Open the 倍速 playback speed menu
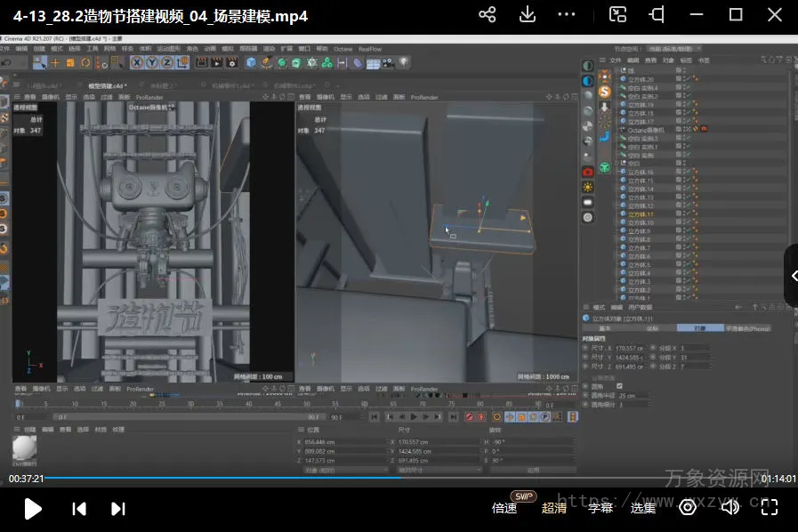 [504, 508]
